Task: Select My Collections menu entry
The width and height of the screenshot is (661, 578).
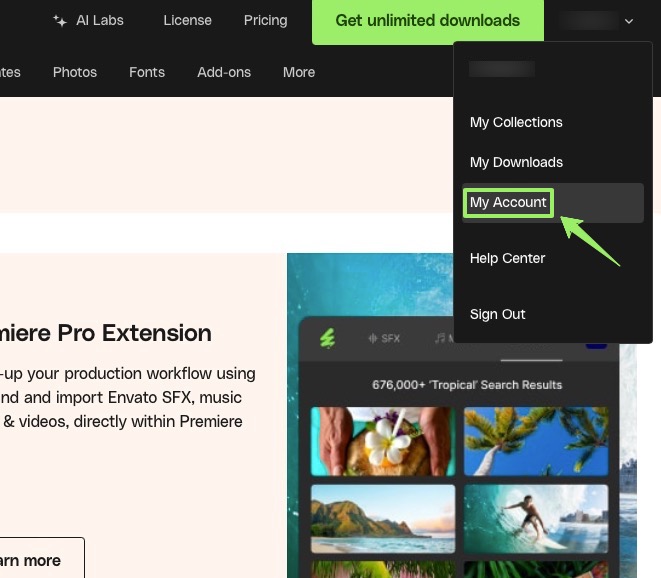Action: [x=516, y=122]
